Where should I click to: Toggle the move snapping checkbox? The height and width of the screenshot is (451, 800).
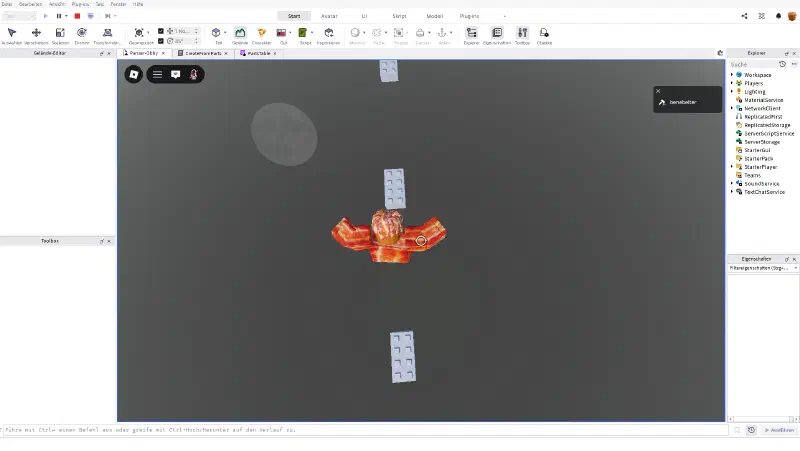(x=161, y=31)
